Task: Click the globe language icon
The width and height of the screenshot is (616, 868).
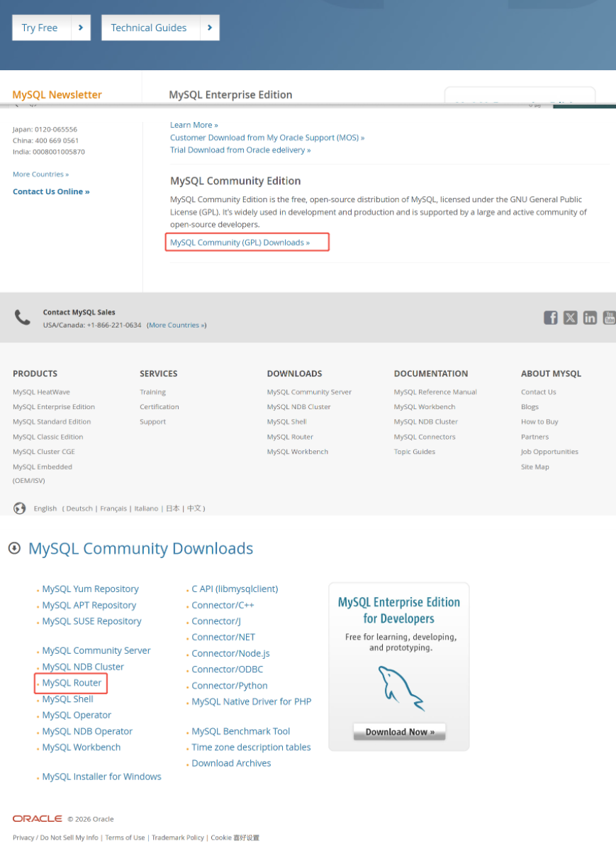Action: coord(20,508)
